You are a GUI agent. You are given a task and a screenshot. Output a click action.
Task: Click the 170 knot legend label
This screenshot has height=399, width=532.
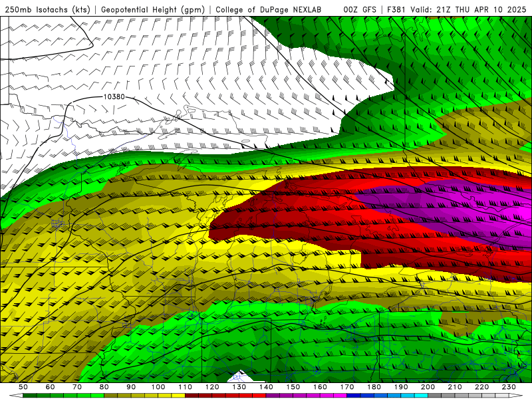pyautogui.click(x=346, y=387)
